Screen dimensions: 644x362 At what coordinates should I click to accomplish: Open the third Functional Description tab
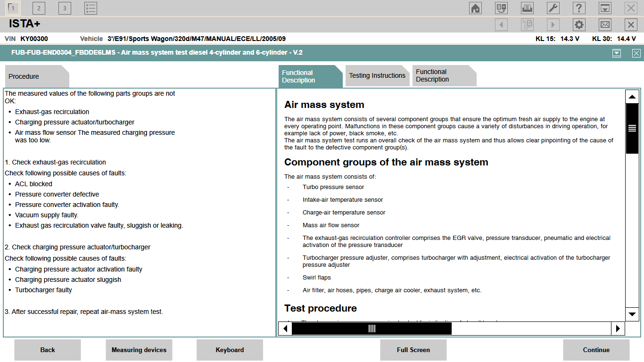click(445, 75)
